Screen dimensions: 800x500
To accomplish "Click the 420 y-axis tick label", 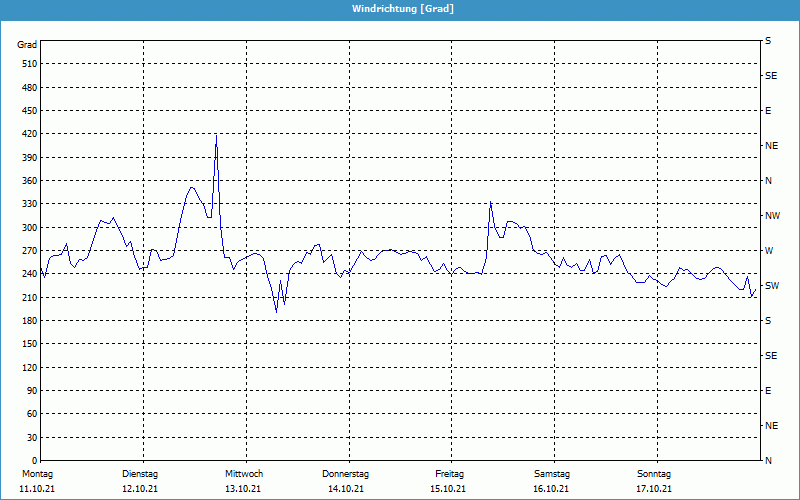I will coord(27,134).
